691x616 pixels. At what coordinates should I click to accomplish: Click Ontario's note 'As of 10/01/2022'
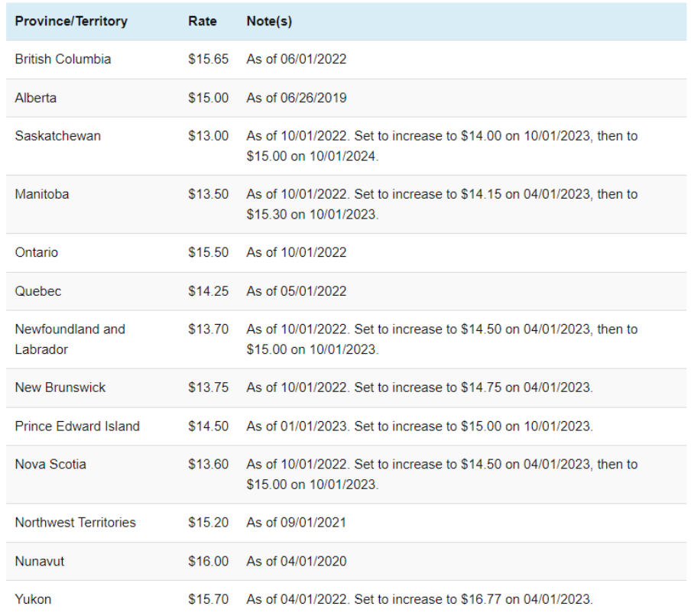pyautogui.click(x=297, y=252)
